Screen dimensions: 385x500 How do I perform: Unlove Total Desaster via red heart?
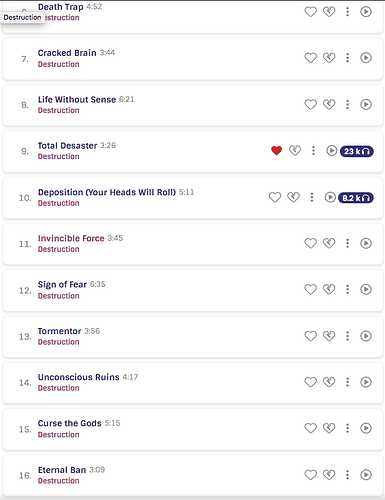(276, 151)
